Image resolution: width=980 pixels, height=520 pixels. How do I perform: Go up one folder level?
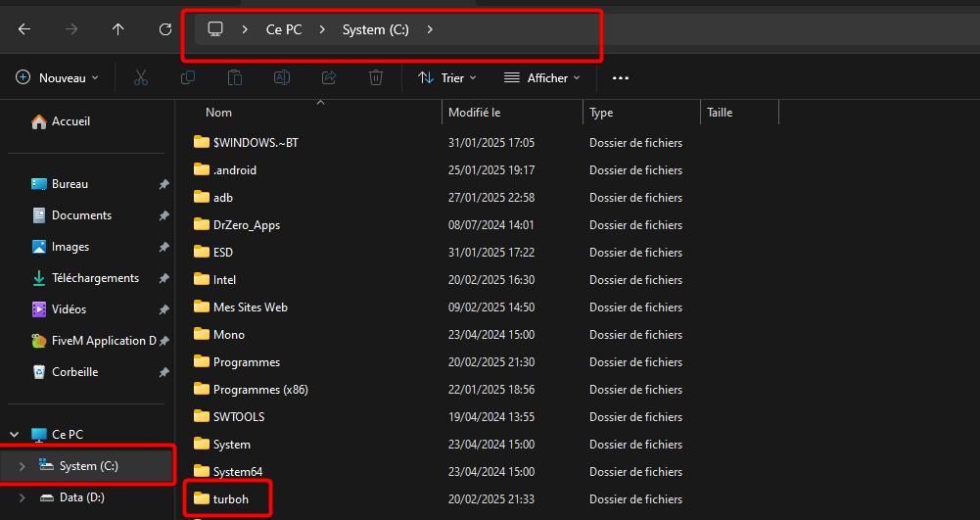118,29
